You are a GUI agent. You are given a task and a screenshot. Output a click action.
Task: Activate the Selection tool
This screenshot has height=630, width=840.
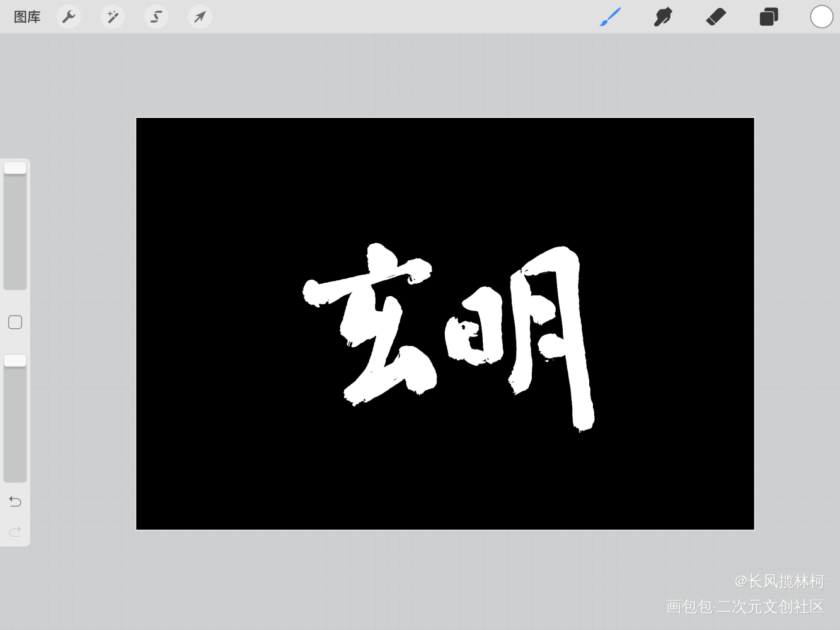[156, 17]
